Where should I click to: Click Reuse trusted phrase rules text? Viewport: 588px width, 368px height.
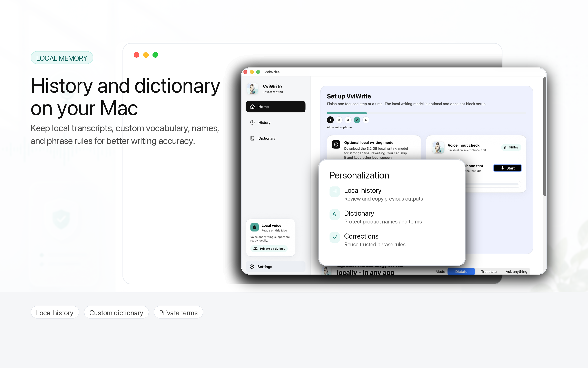[x=375, y=245]
